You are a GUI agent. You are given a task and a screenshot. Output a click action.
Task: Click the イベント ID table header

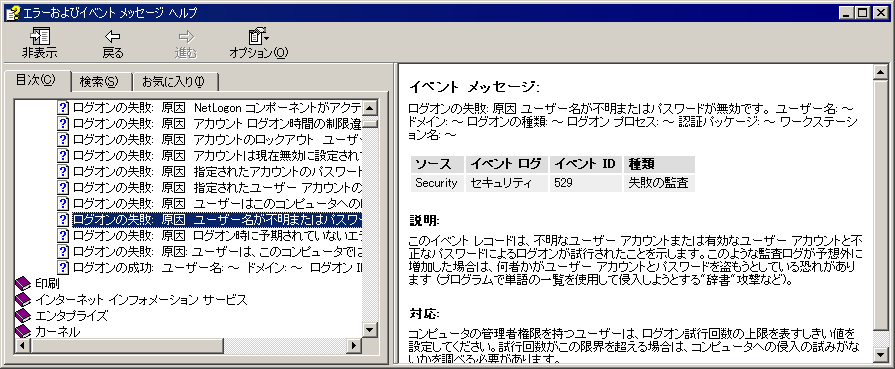[x=586, y=165]
